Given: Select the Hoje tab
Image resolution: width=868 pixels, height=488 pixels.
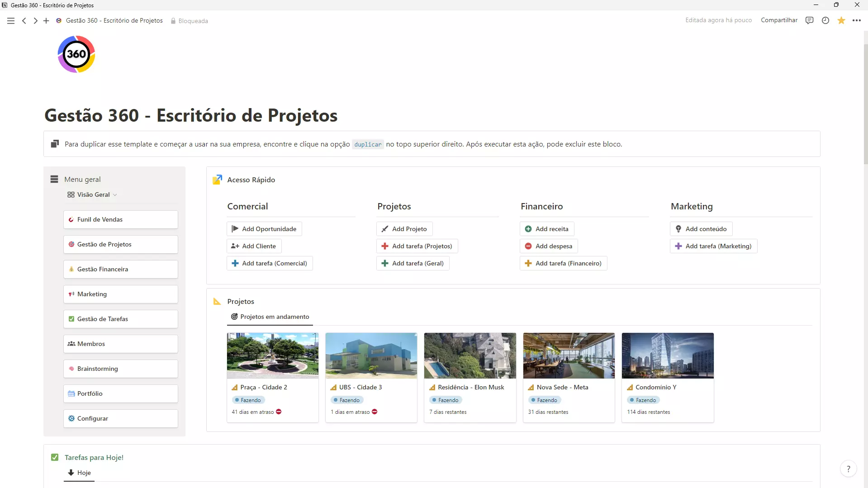Looking at the screenshot, I should (79, 473).
